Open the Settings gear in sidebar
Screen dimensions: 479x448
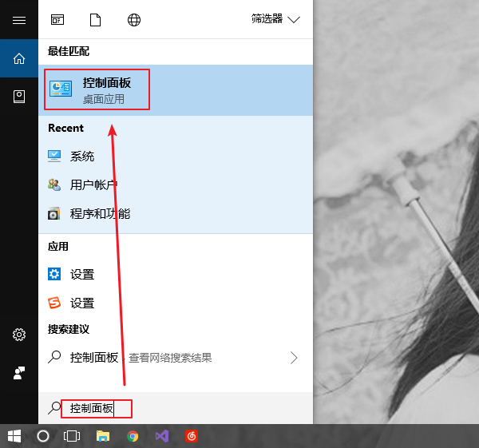coord(19,335)
